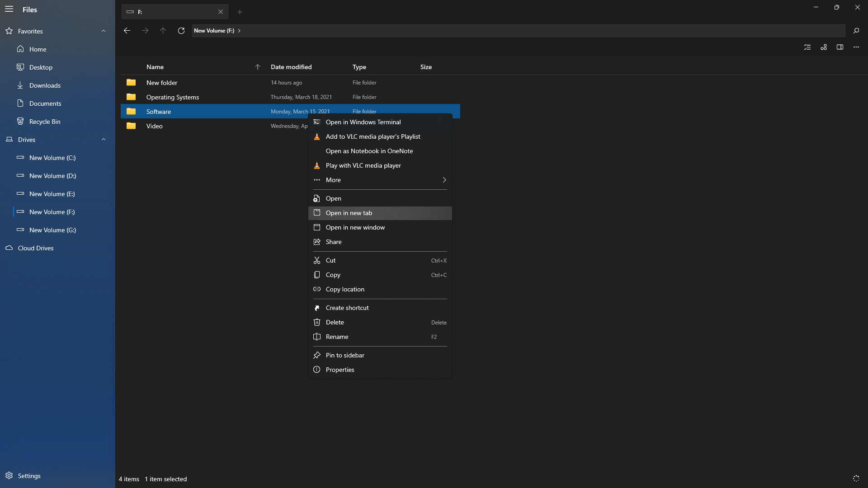Screen dimensions: 868x488
Task: Open the layout options icon in toolbar
Action: pyautogui.click(x=824, y=47)
